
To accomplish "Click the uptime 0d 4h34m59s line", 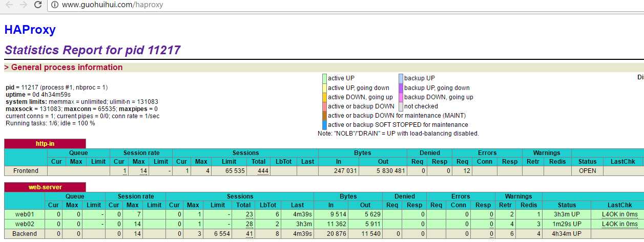I will pos(38,95).
